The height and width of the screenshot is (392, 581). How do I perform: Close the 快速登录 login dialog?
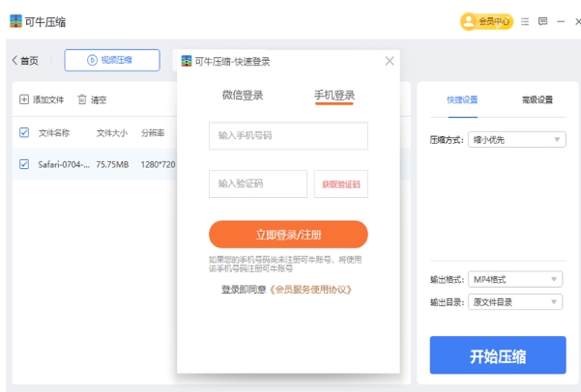tap(390, 61)
